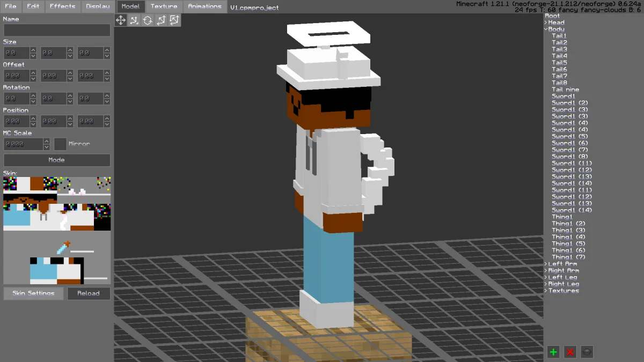644x362 pixels.
Task: Click the first Position value field
Action: pyautogui.click(x=17, y=121)
